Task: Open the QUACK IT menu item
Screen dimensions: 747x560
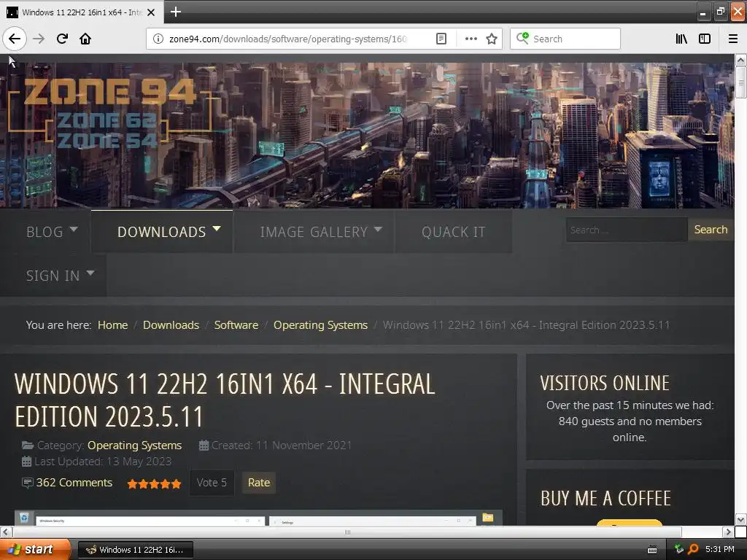Action: tap(453, 231)
